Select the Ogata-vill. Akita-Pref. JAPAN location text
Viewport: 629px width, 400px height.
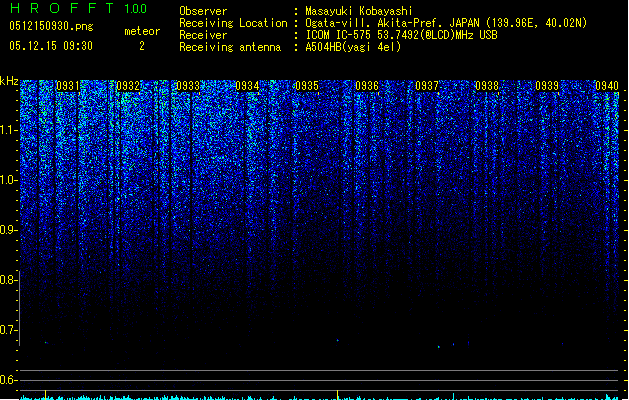pyautogui.click(x=446, y=23)
